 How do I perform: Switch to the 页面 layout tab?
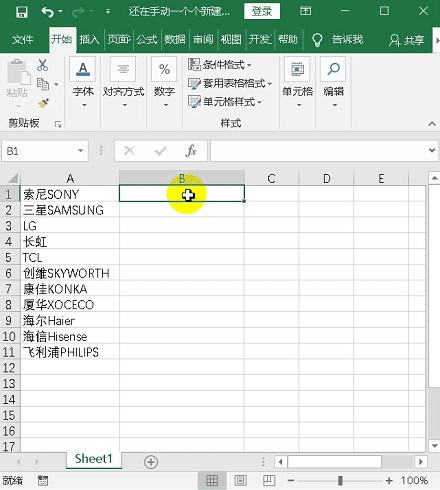click(x=119, y=40)
